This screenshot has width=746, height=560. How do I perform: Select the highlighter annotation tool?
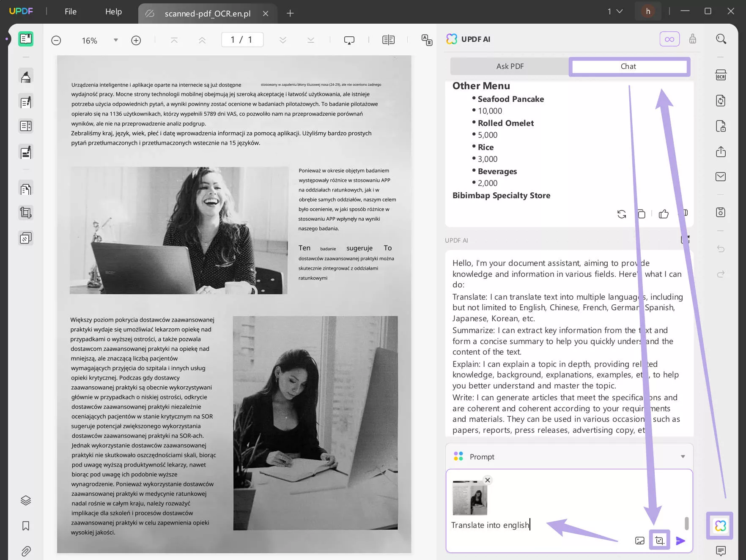tap(25, 76)
